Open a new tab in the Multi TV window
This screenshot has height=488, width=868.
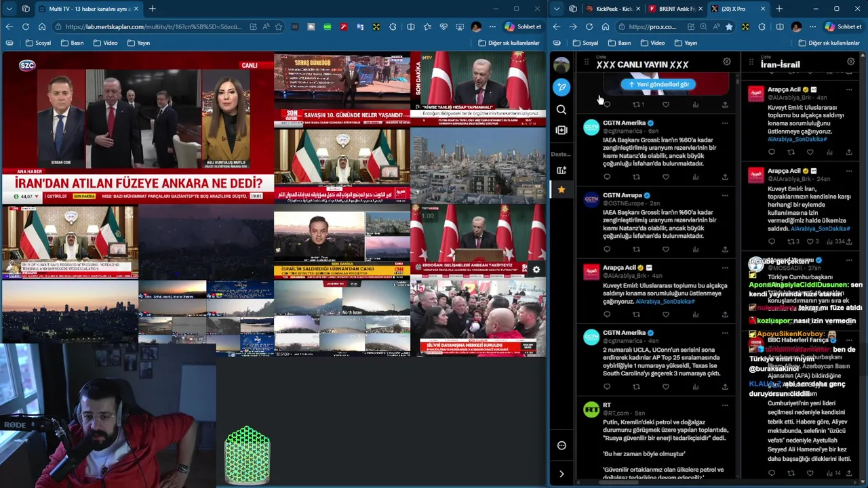152,9
